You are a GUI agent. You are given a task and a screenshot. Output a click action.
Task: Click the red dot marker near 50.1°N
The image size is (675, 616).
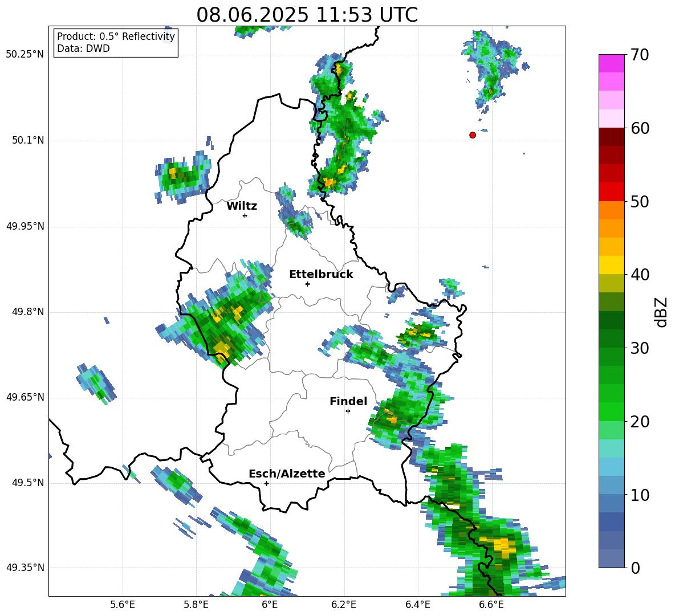tap(473, 135)
